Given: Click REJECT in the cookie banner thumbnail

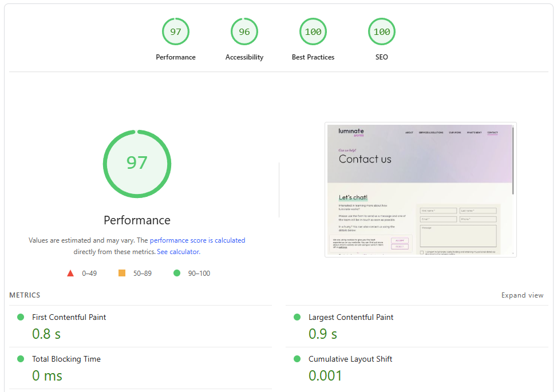Looking at the screenshot, I should [x=400, y=246].
